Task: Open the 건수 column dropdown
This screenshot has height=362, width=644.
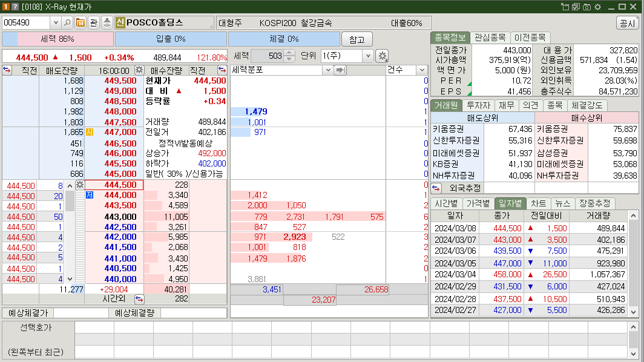Action: pyautogui.click(x=422, y=70)
